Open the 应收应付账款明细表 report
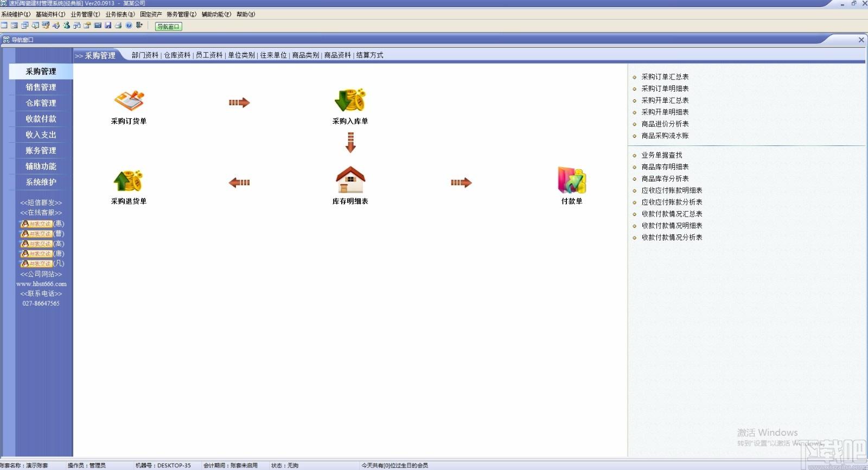 672,190
